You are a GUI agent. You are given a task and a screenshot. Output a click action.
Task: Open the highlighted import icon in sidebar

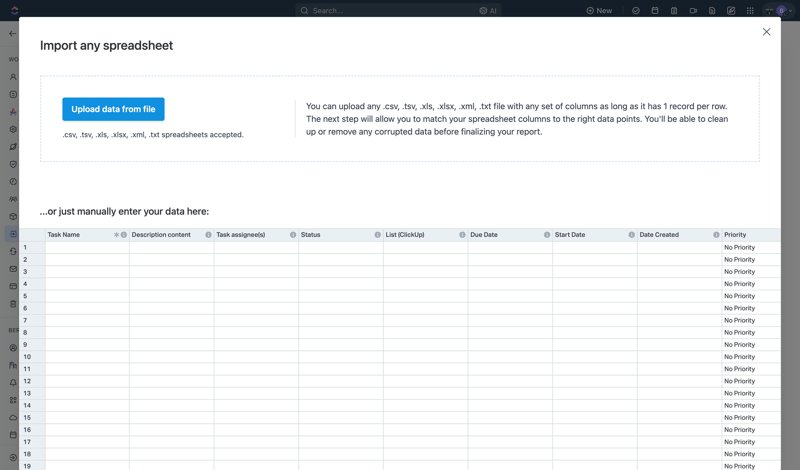(13, 234)
